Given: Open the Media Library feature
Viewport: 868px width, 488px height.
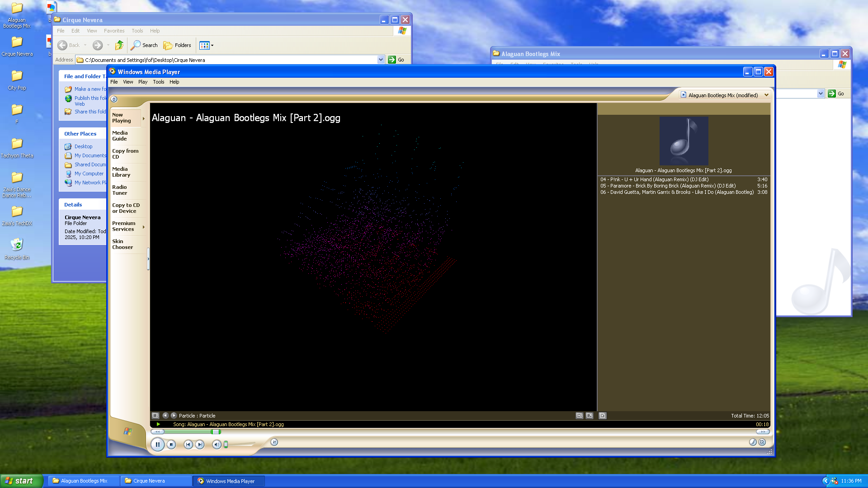Looking at the screenshot, I should click(121, 172).
